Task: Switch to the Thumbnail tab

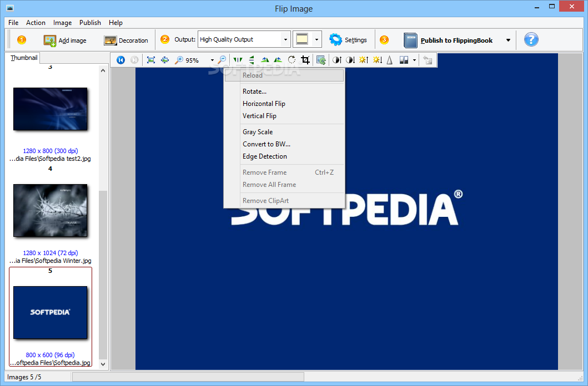Action: pos(24,58)
